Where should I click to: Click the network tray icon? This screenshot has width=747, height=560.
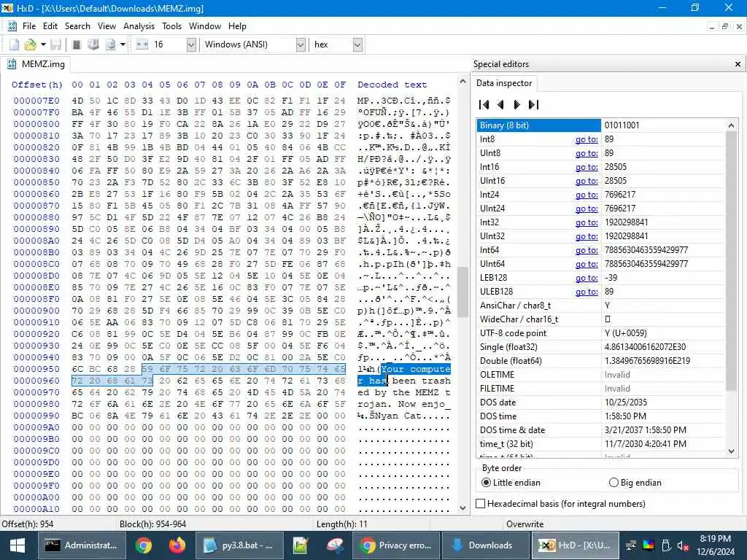[631, 545]
